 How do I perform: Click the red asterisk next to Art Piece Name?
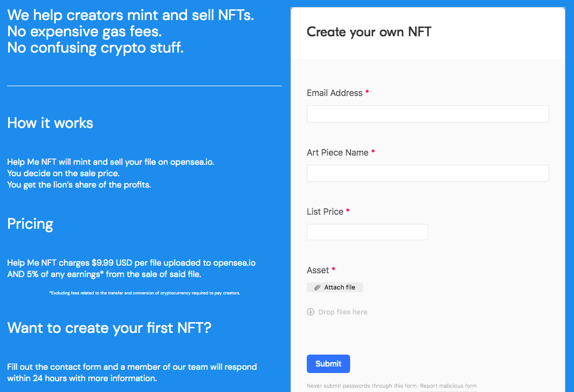pyautogui.click(x=372, y=152)
